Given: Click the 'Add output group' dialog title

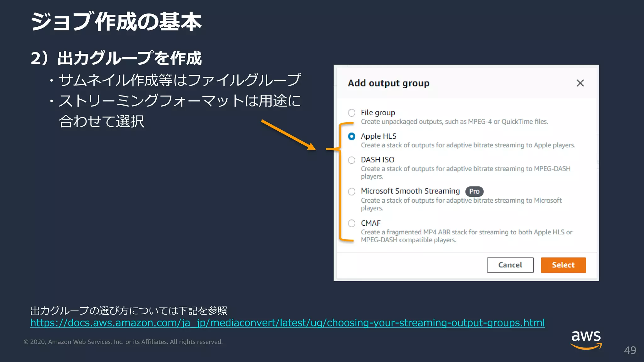Looking at the screenshot, I should point(389,83).
